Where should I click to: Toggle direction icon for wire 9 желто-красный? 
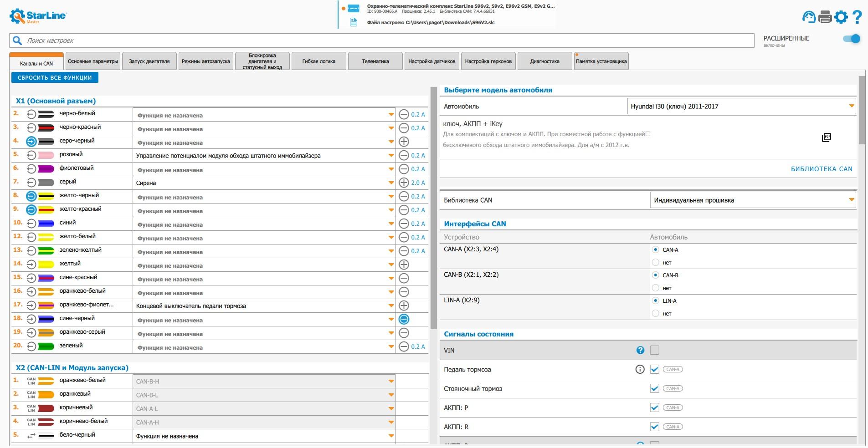[x=31, y=210]
